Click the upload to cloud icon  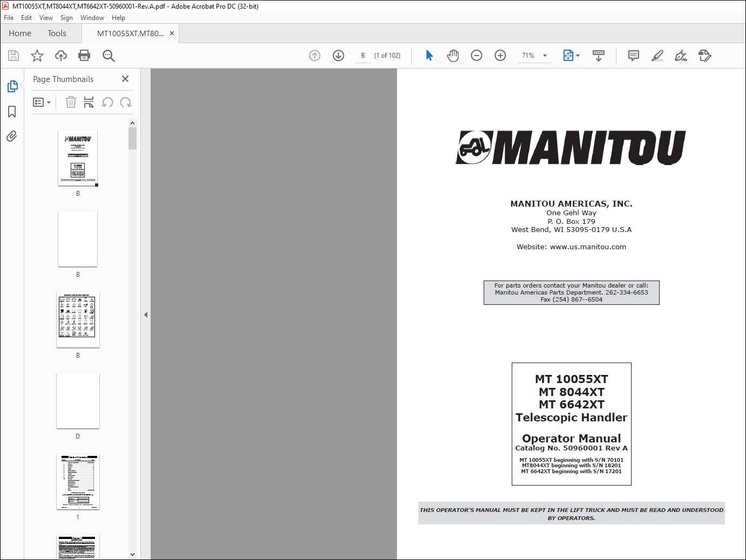[61, 56]
